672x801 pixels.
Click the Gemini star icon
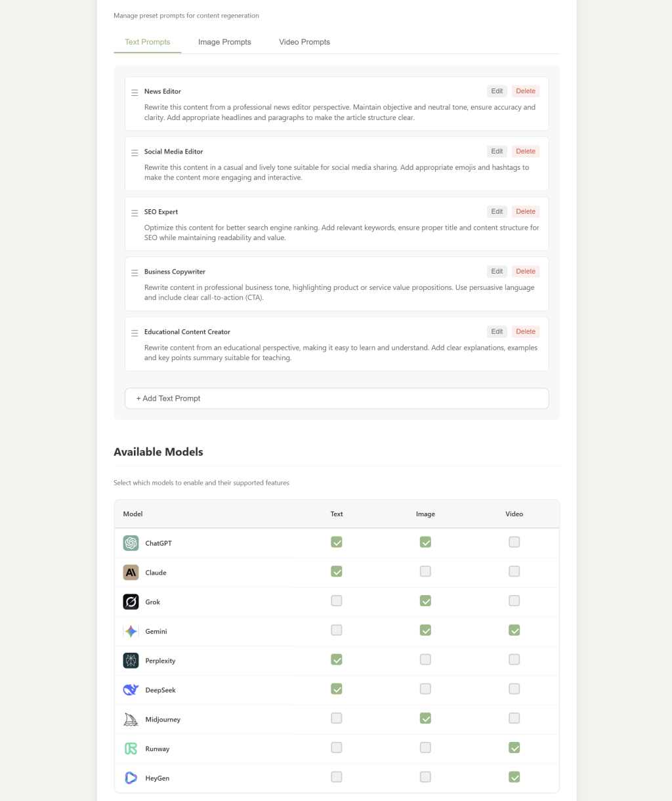[131, 631]
